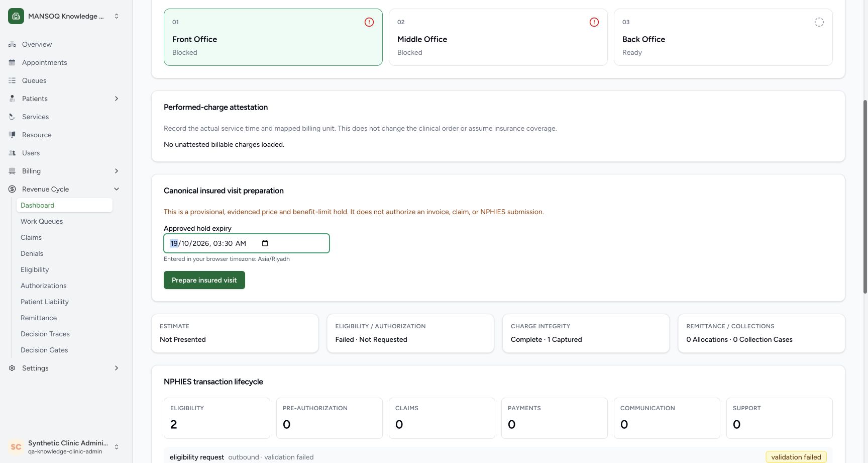The width and height of the screenshot is (868, 463).
Task: Click the Settings gear icon
Action: pyautogui.click(x=12, y=368)
